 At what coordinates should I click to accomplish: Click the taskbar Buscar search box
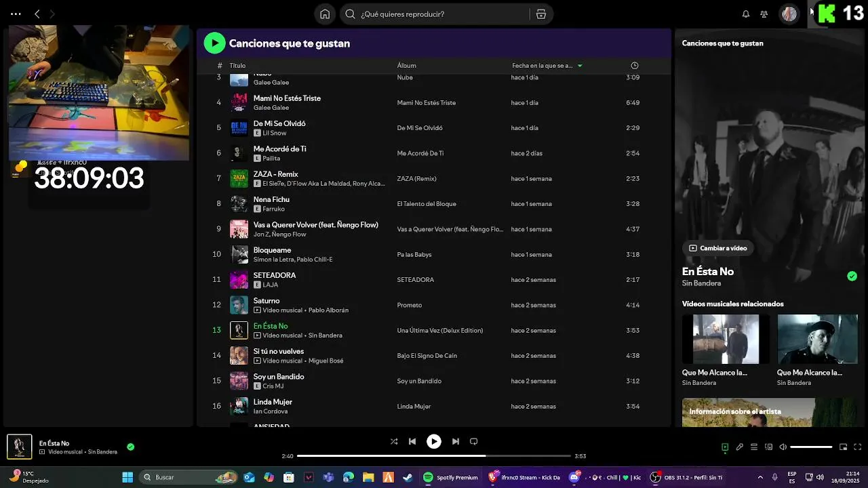189,477
